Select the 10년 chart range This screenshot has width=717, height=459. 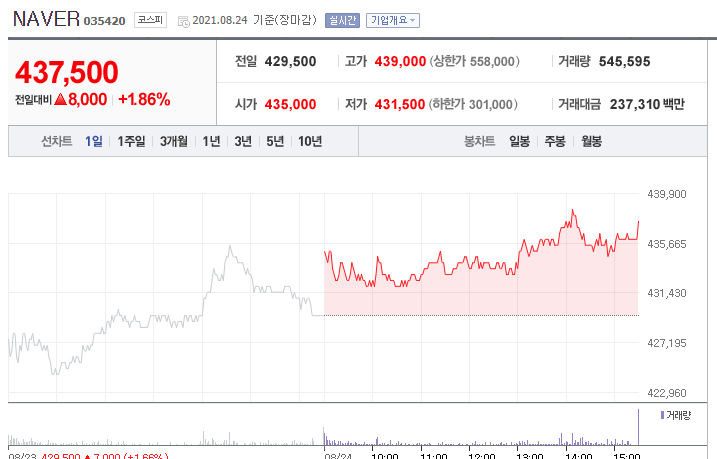tap(310, 141)
